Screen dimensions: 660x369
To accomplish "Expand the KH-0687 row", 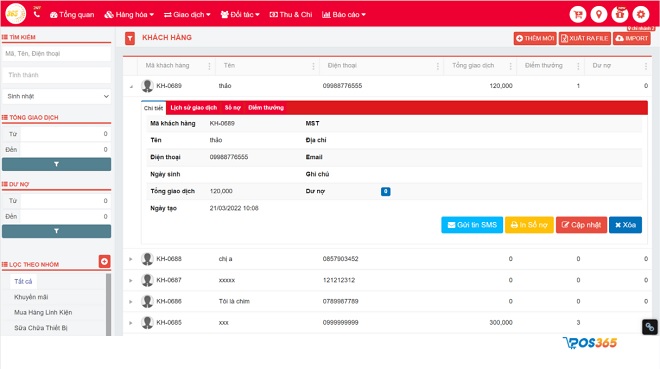I will coord(130,280).
